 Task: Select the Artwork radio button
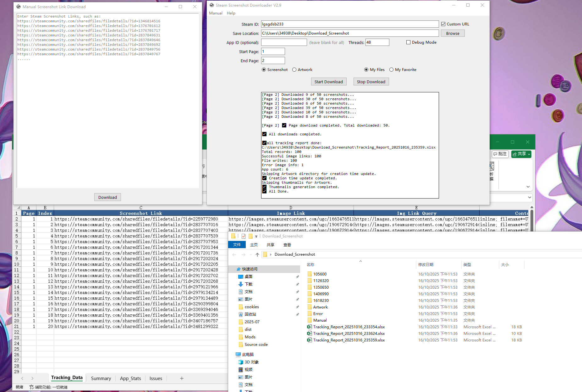pos(294,69)
